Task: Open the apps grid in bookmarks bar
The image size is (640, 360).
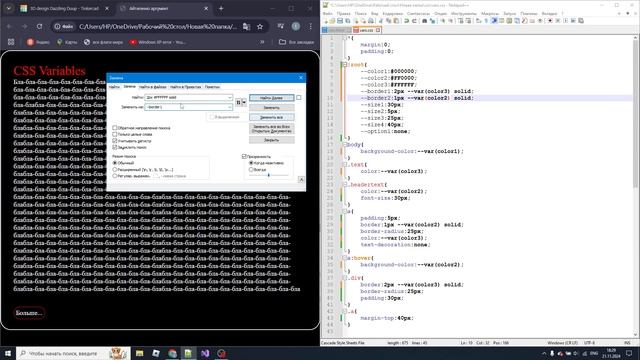Action: click(11, 42)
